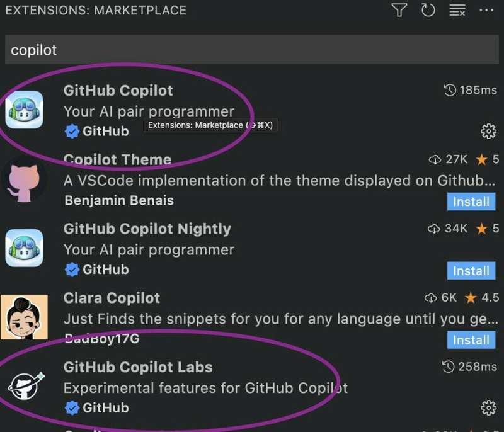This screenshot has height=432, width=504.
Task: Open manage gear for Copilot Labs
Action: coord(488,408)
